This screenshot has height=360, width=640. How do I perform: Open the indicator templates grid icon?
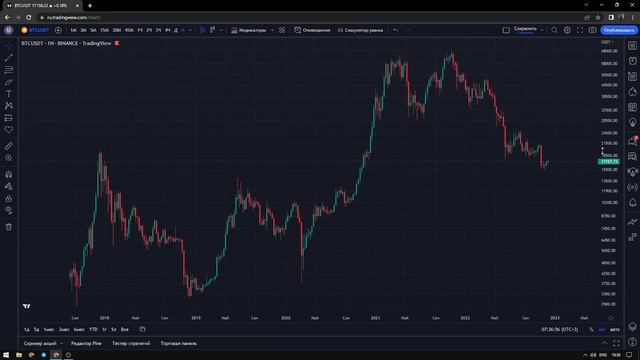[x=282, y=30]
